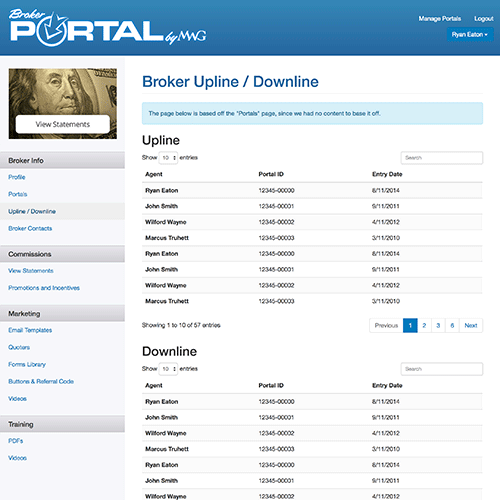
Task: Sort Downline table by Entry Date
Action: click(387, 385)
